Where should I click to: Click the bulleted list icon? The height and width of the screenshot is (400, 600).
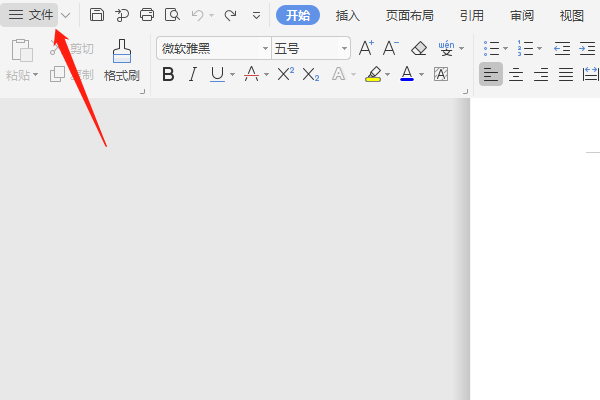point(491,49)
